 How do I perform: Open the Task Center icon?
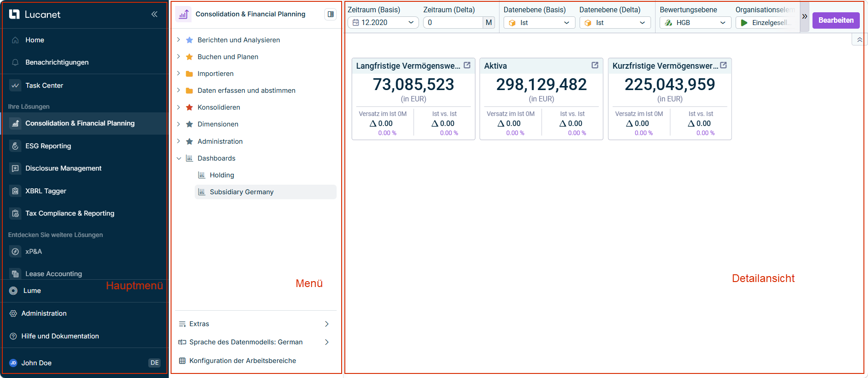point(15,86)
